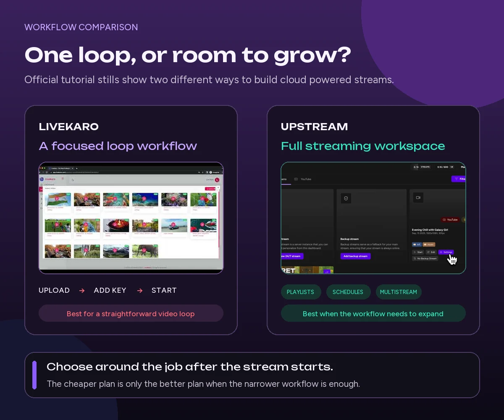
Task: Click the browser reload icon
Action: 47,172
